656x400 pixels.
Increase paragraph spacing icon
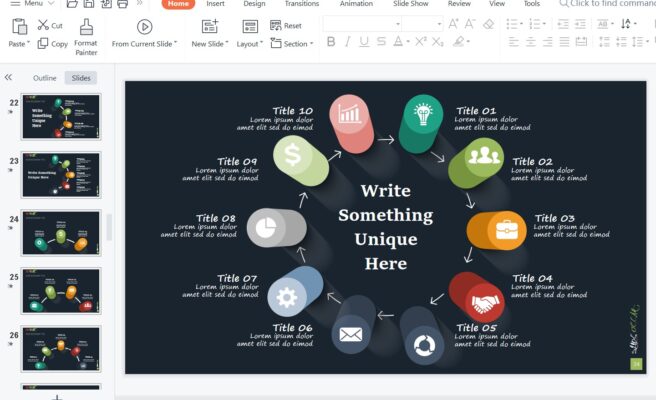pyautogui.click(x=604, y=42)
